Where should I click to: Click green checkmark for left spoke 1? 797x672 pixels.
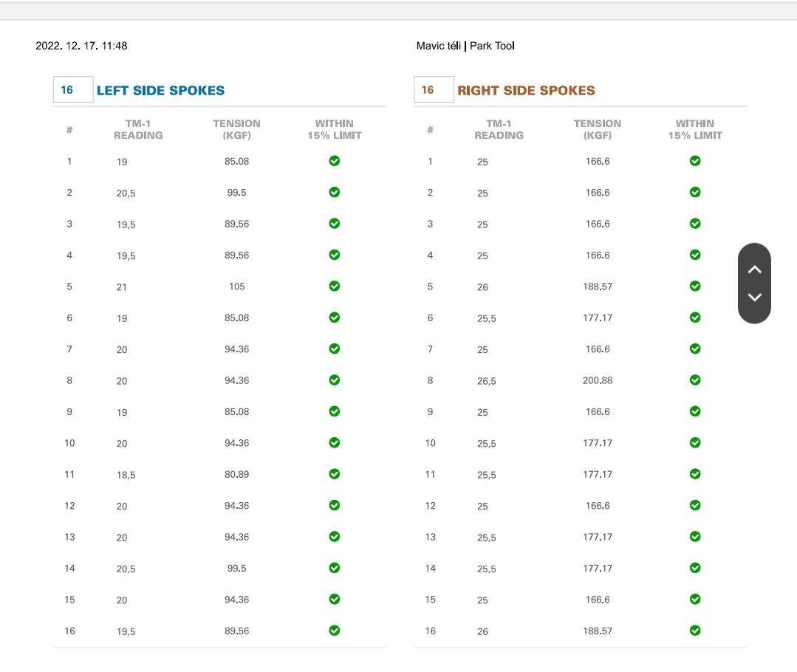point(334,161)
